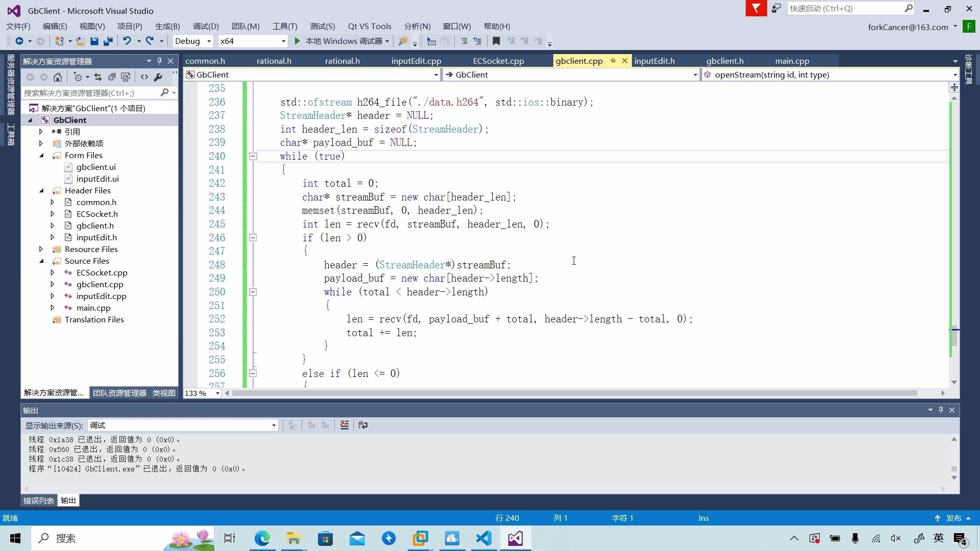
Task: Open the 工具(S) menu
Action: point(284,26)
